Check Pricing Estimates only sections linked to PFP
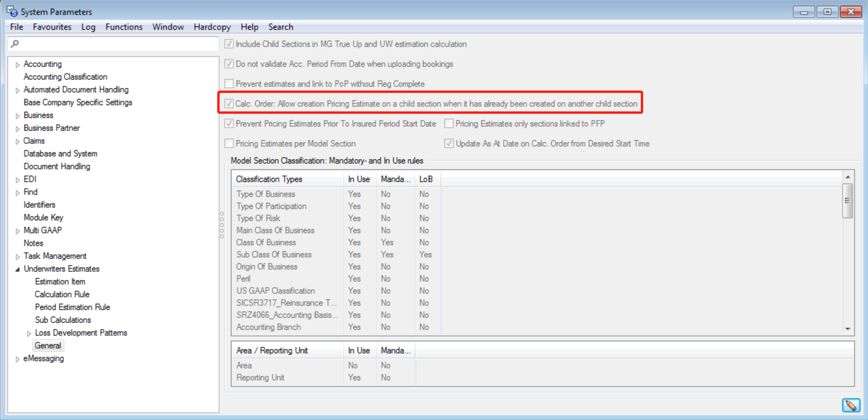The height and width of the screenshot is (420, 868). click(x=449, y=124)
